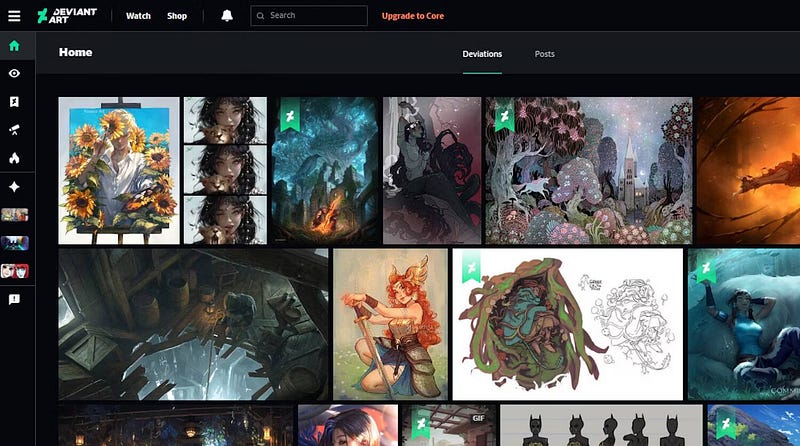Click the search magnifier icon

pos(260,16)
